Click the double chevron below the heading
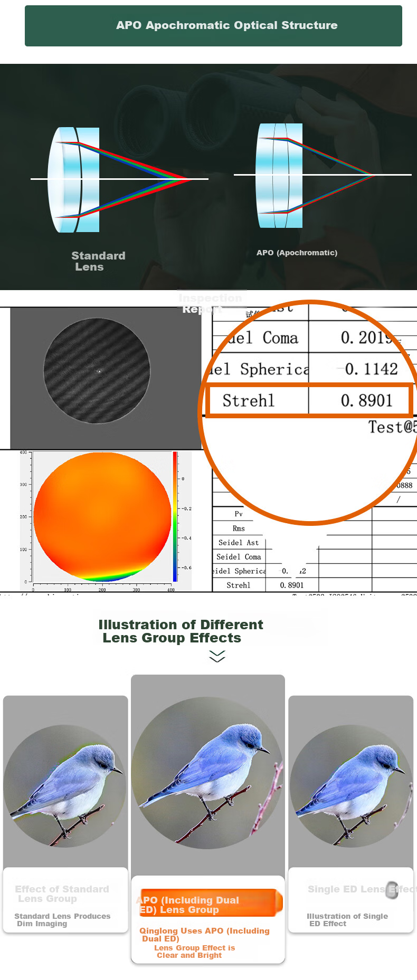417x980 pixels. (217, 656)
